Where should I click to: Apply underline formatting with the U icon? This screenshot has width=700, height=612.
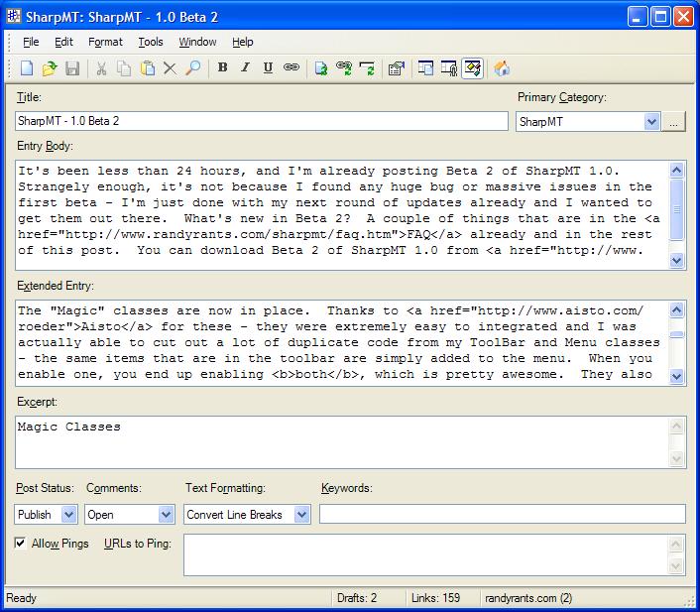(x=268, y=67)
